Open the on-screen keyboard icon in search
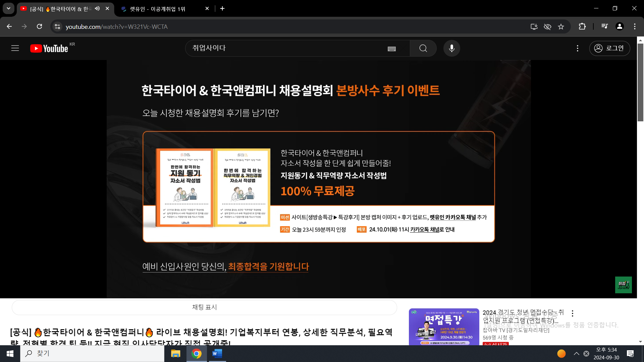Screen dimensions: 644x362 [x=391, y=49]
